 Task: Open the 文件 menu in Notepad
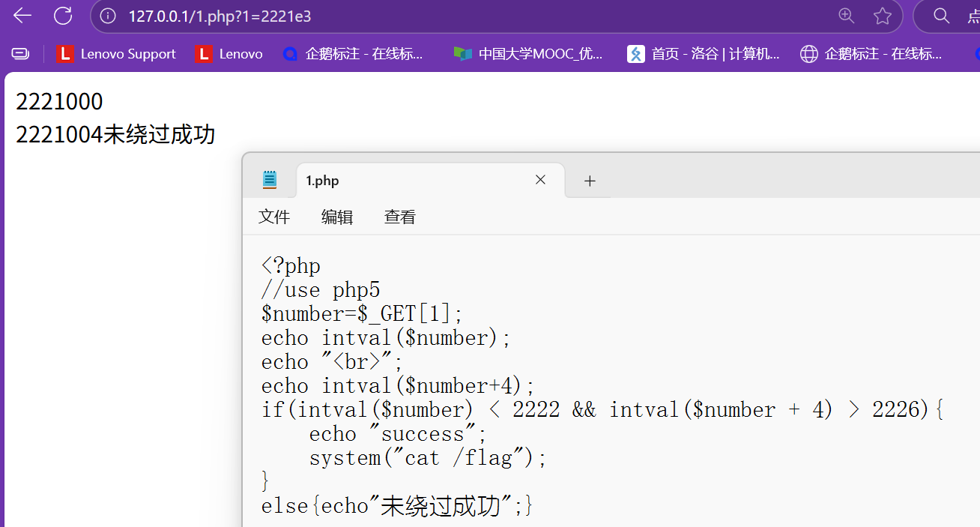pyautogui.click(x=274, y=217)
